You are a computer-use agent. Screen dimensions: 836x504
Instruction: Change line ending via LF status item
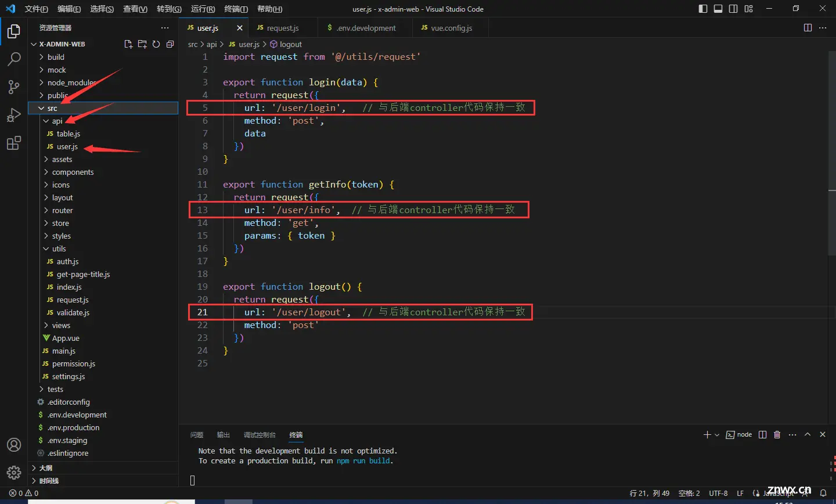pyautogui.click(x=740, y=493)
